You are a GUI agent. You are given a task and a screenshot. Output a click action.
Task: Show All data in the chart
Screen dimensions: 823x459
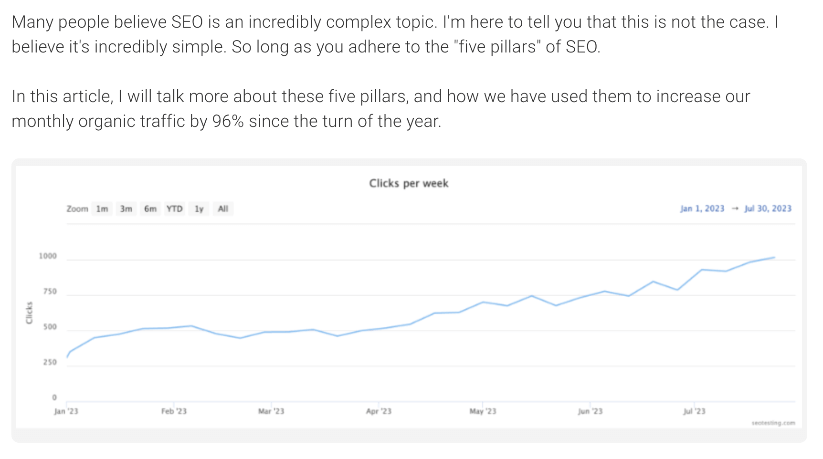click(223, 209)
